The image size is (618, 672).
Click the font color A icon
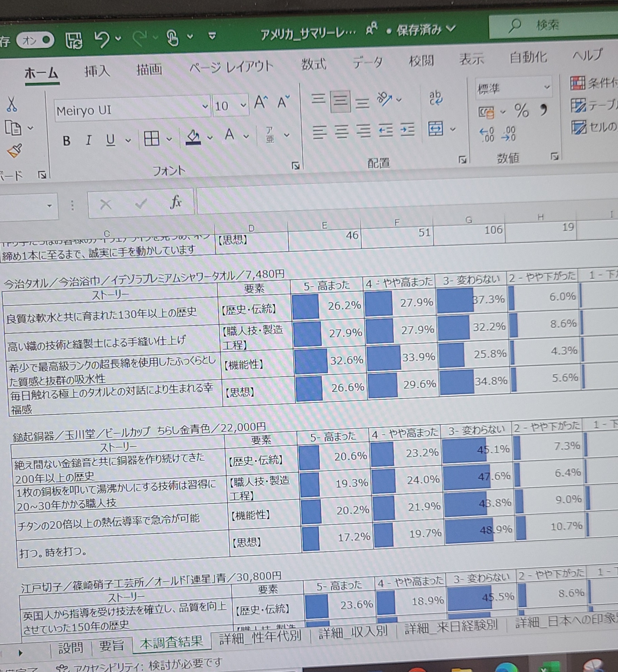230,135
